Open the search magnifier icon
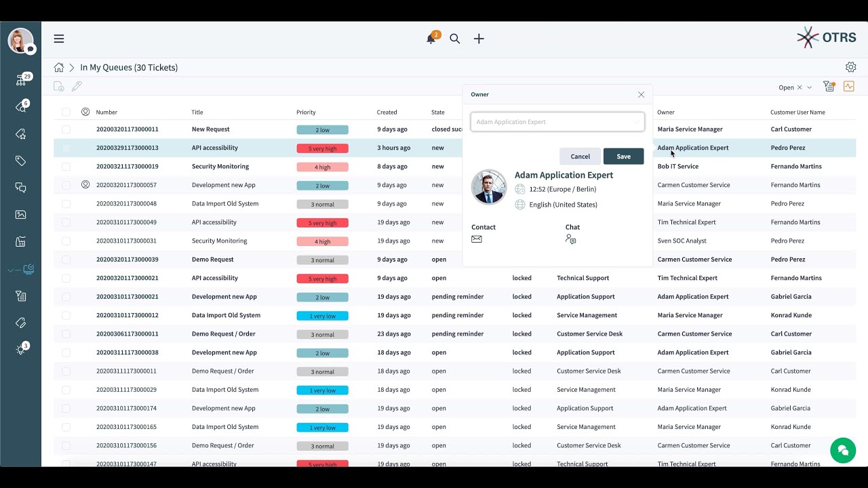 [x=455, y=39]
